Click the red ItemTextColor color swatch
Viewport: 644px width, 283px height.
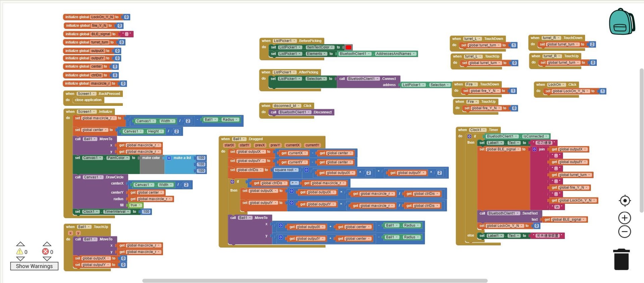(348, 47)
